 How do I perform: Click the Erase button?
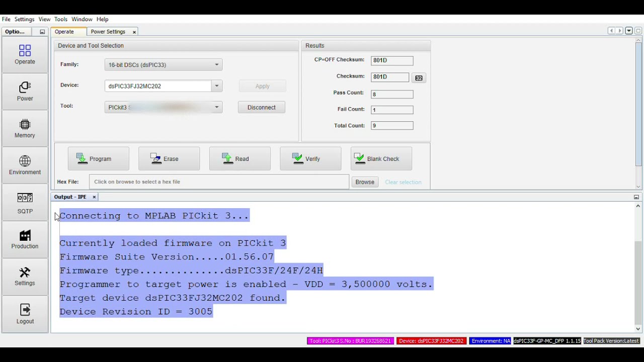pyautogui.click(x=169, y=159)
